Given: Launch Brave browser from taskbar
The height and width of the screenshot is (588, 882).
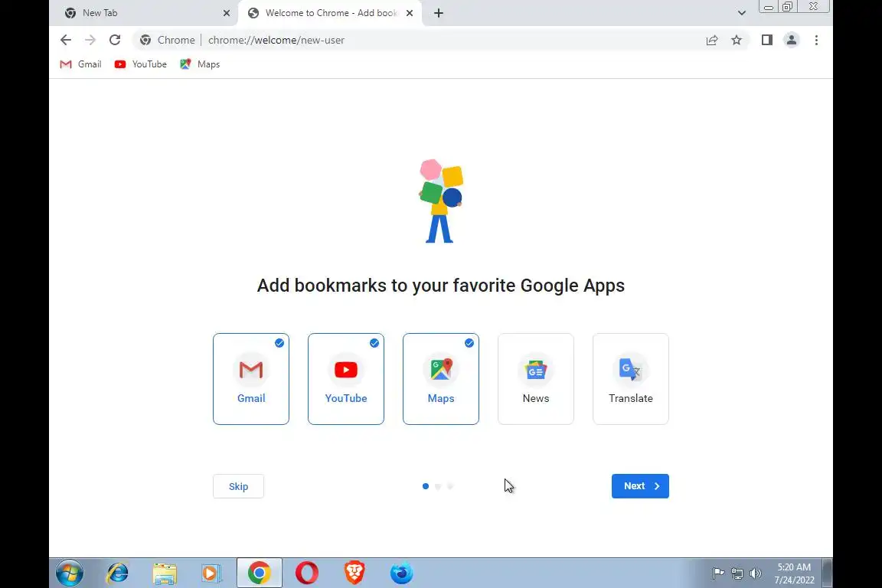Looking at the screenshot, I should 354,573.
